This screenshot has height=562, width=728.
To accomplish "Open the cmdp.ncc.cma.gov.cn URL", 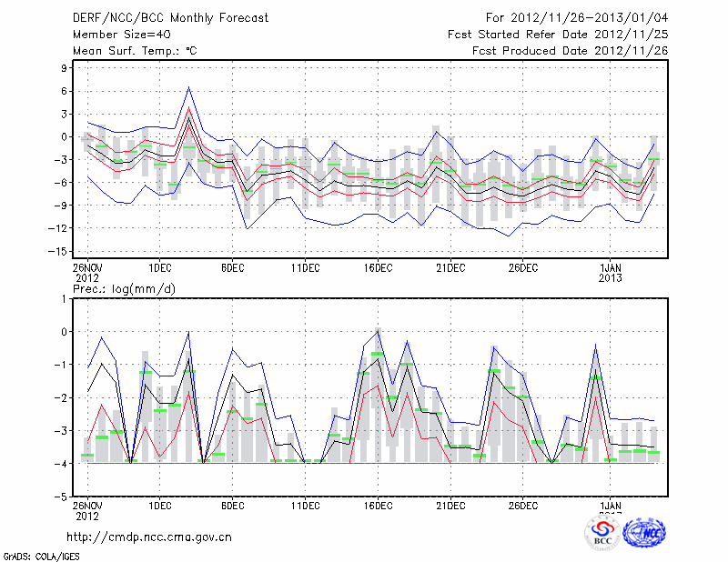I will (149, 537).
